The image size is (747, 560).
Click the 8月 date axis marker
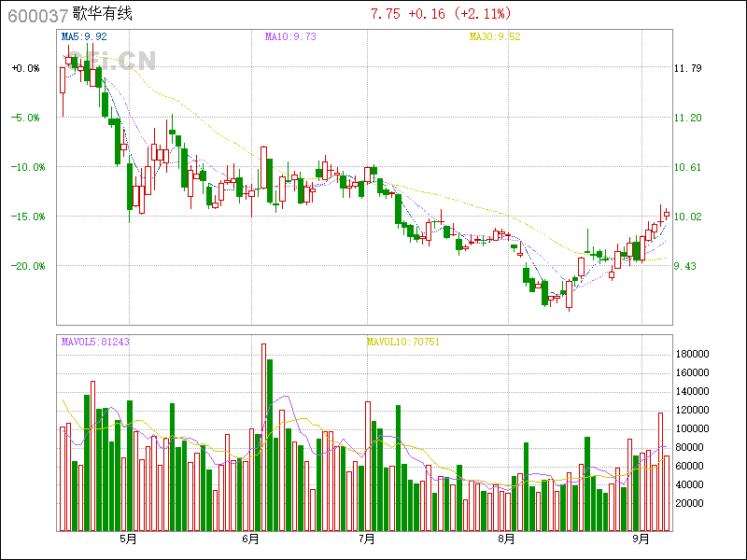click(506, 539)
